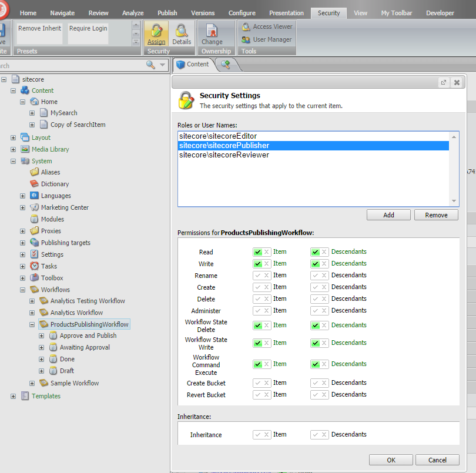Viewport: 476px width, 473px height.
Task: Apply the Remove Inherit preset
Action: [x=39, y=33]
